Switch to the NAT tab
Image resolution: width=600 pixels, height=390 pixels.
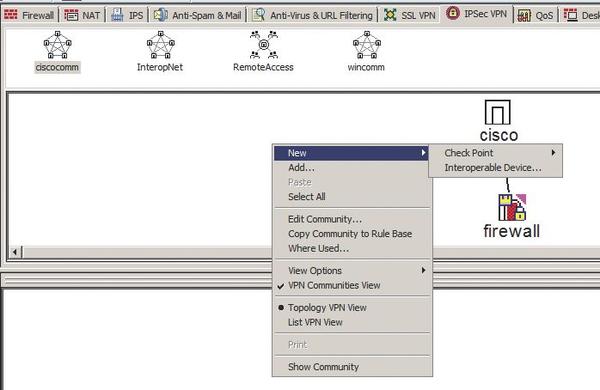[82, 15]
